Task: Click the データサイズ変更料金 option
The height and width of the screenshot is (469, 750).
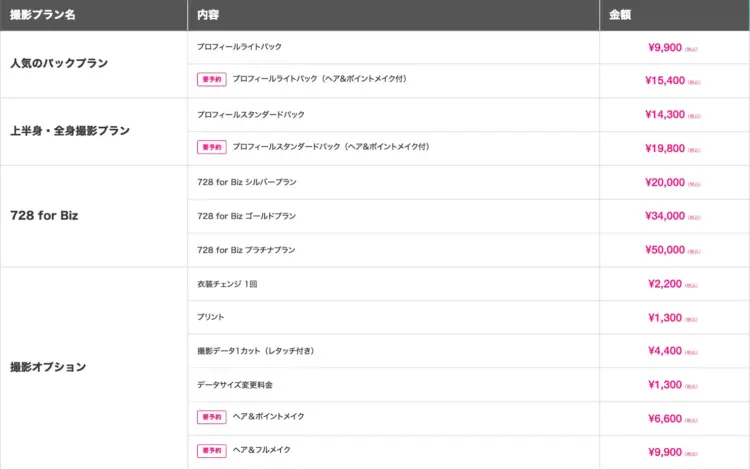Action: 237,384
